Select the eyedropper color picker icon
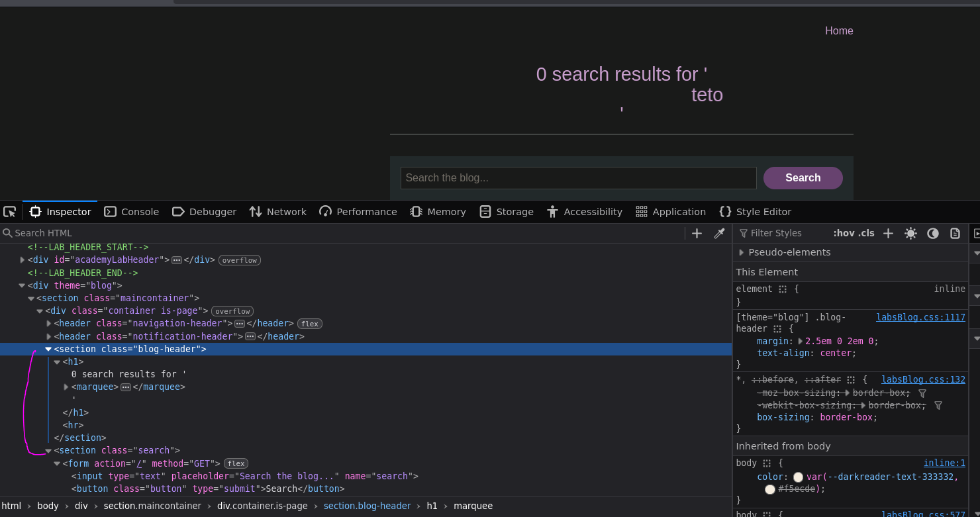The image size is (980, 517). tap(719, 233)
